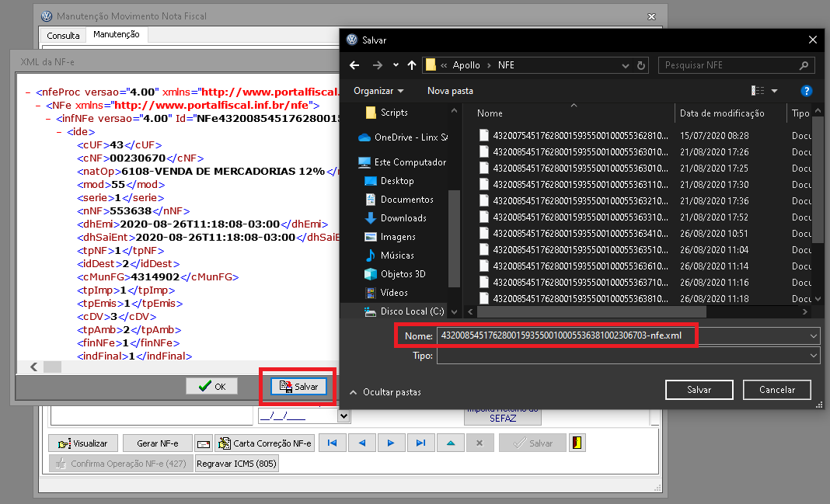Image resolution: width=830 pixels, height=504 pixels.
Task: Open the recent locations chevron beside the forward arrow
Action: click(396, 65)
